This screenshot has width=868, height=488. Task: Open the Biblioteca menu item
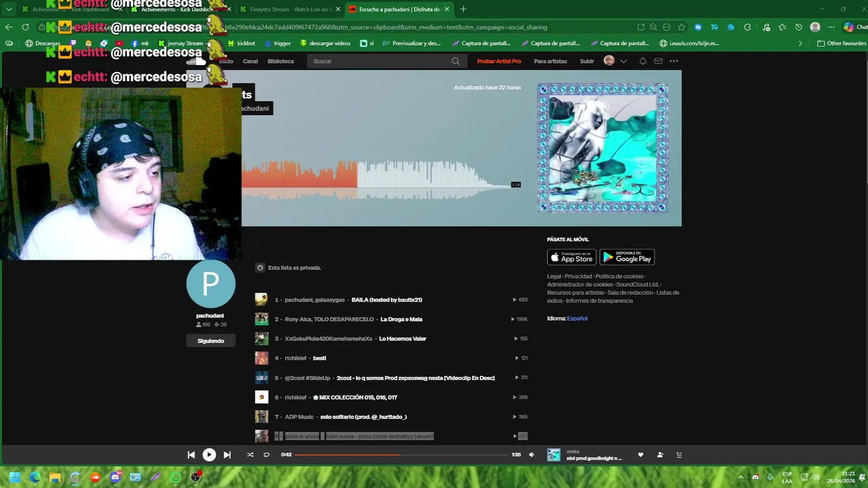click(x=281, y=61)
